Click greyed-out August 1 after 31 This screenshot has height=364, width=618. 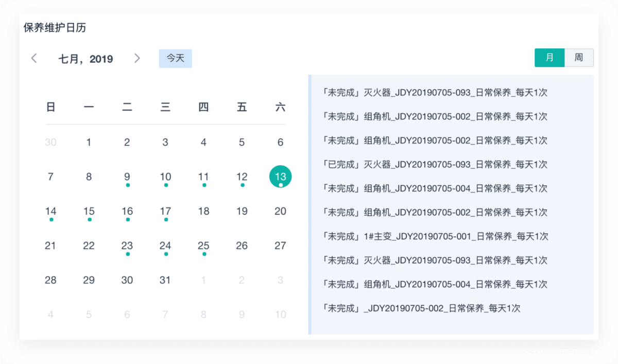click(x=203, y=280)
